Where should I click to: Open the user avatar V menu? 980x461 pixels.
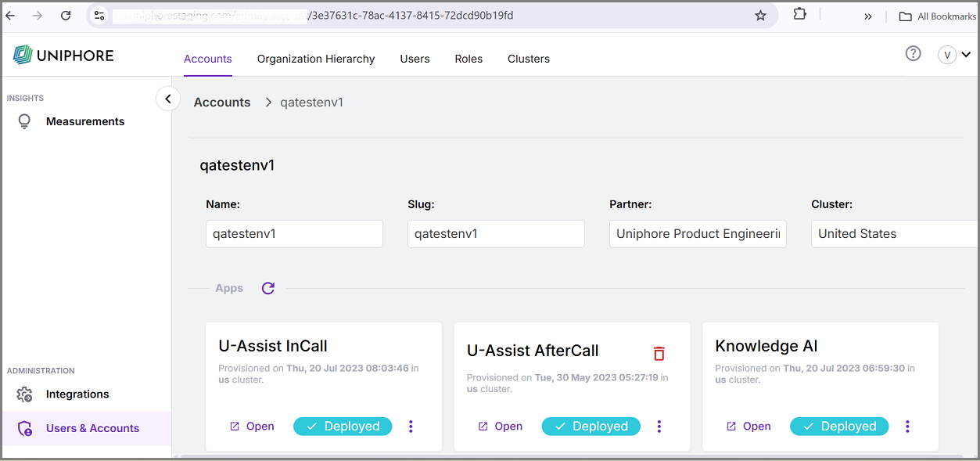pyautogui.click(x=954, y=55)
